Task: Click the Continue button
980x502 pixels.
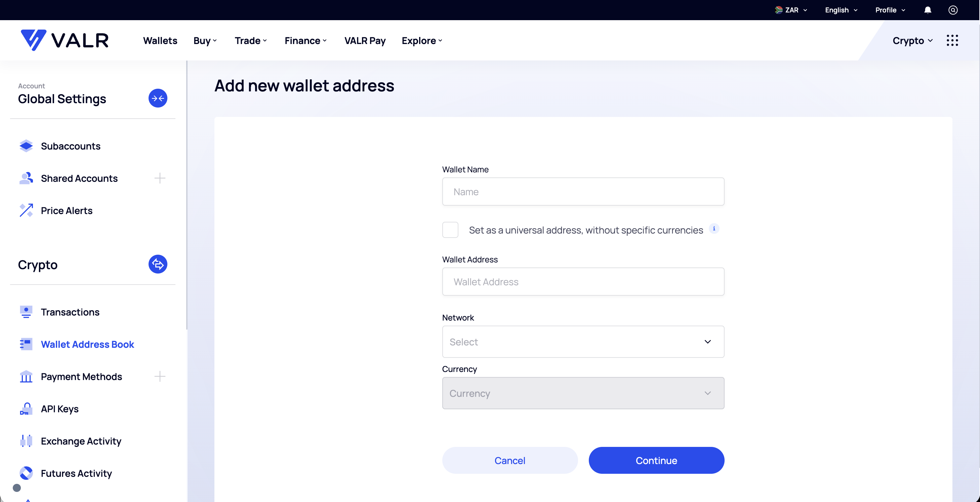Action: (x=656, y=461)
